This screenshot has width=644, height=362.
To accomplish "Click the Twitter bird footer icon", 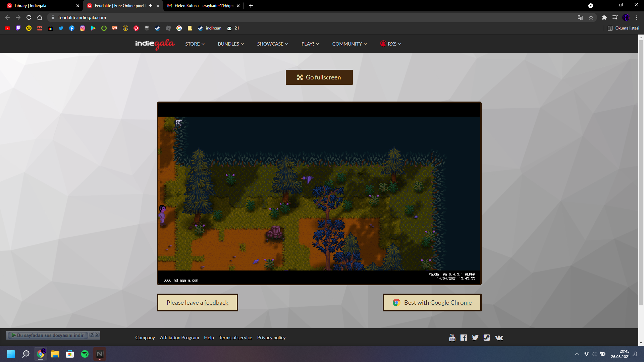I will point(475,338).
